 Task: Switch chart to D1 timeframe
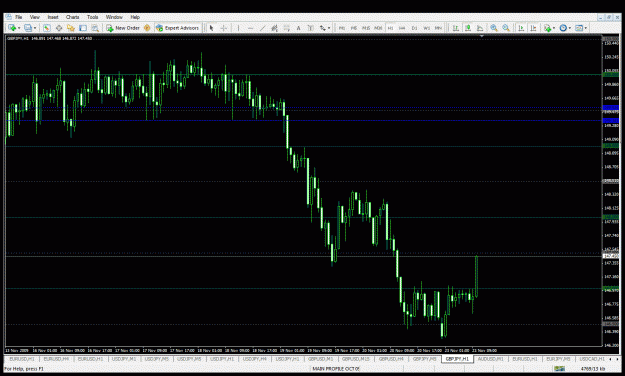pyautogui.click(x=415, y=28)
